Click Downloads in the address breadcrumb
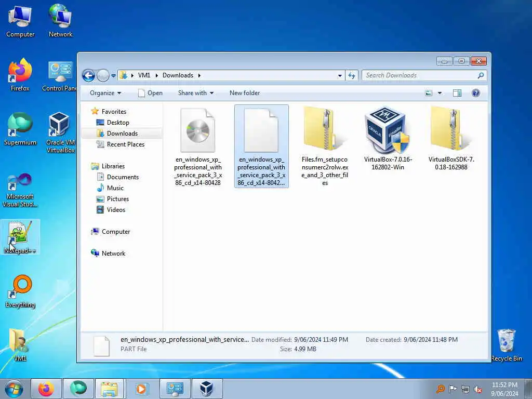This screenshot has height=399, width=532. pyautogui.click(x=178, y=75)
